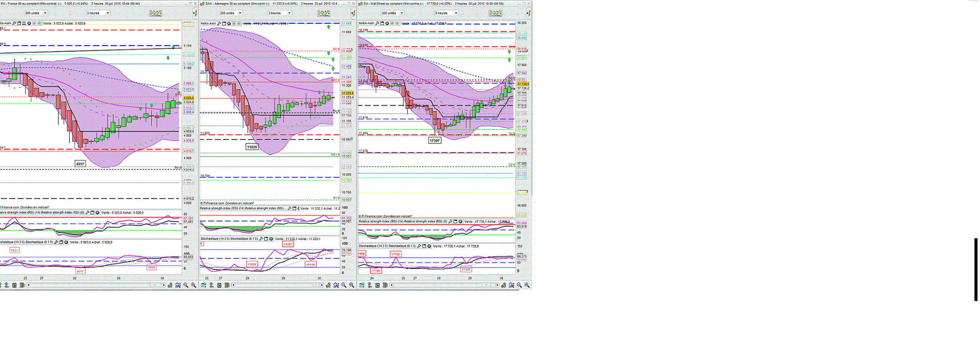Image resolution: width=980 pixels, height=354 pixels.
Task: Open the 200 unités dropdown in DAX chart
Action: 231,13
